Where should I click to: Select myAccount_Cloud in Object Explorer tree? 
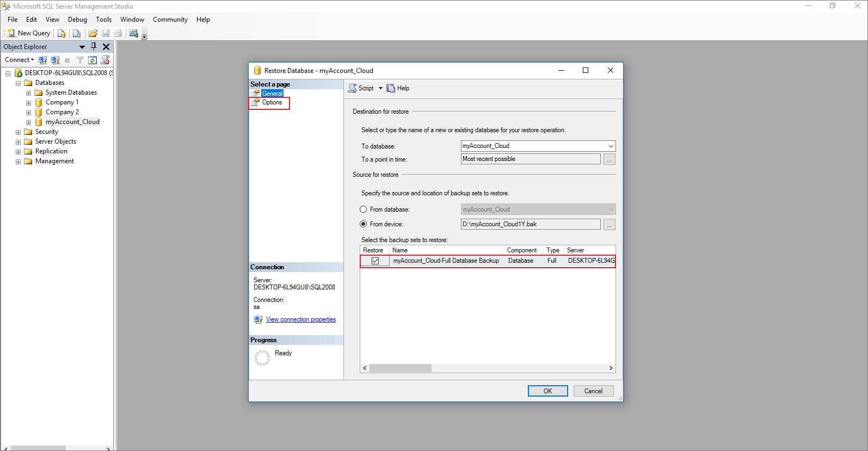(x=72, y=122)
